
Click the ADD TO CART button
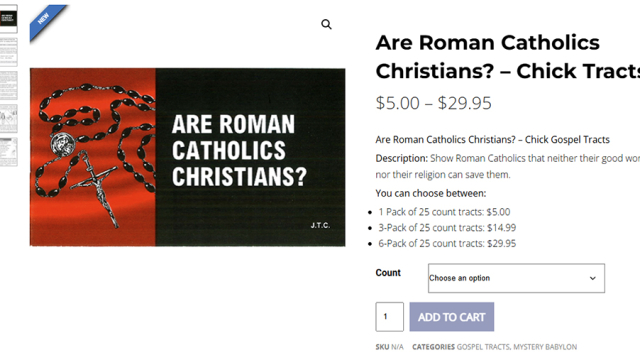click(x=452, y=317)
